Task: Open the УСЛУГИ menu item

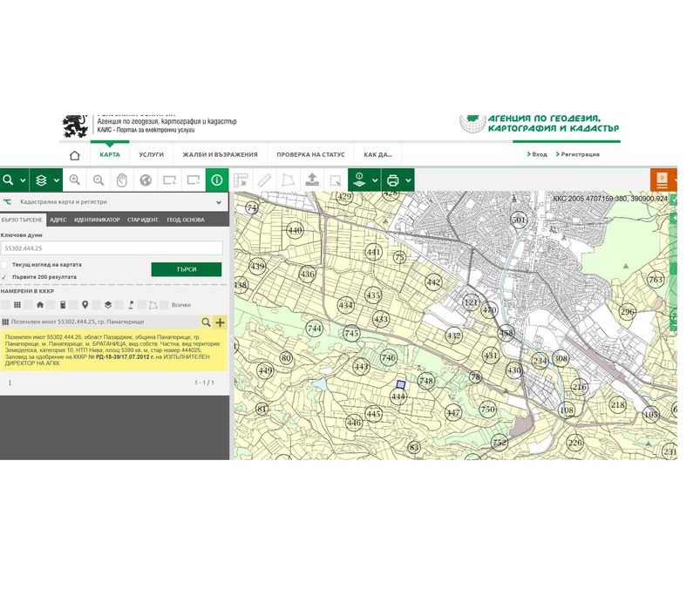Action: pyautogui.click(x=152, y=155)
